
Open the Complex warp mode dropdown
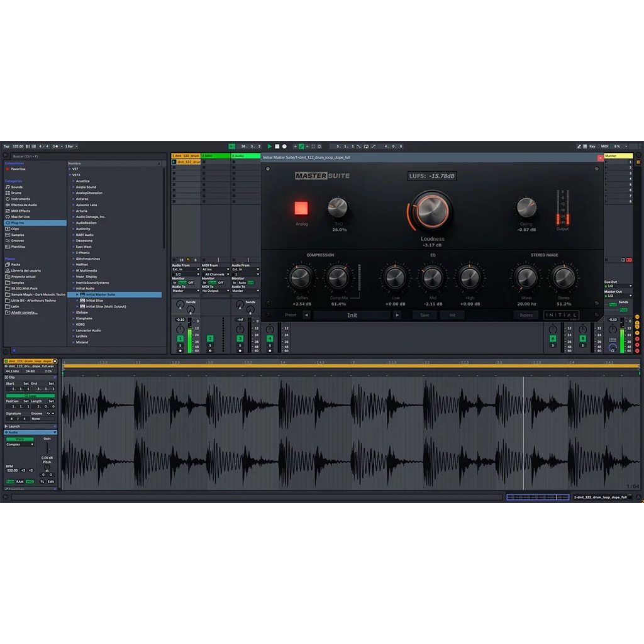(x=20, y=445)
